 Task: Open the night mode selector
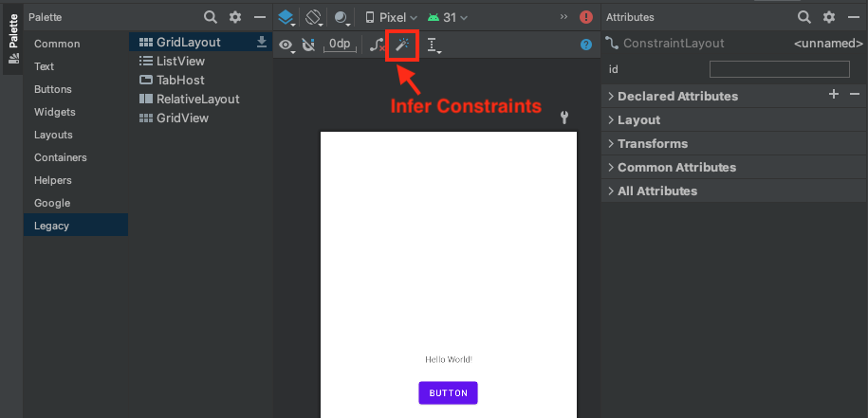(x=342, y=18)
